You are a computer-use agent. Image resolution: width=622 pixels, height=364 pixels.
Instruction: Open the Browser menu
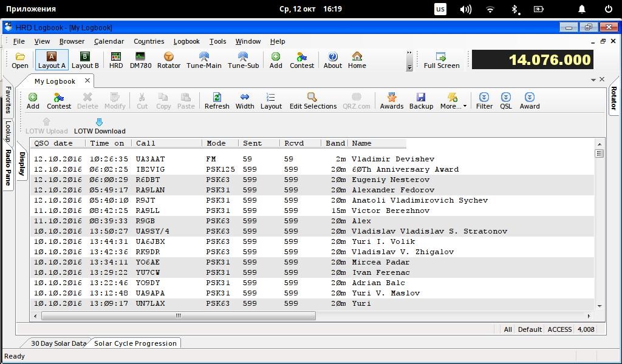tap(72, 41)
